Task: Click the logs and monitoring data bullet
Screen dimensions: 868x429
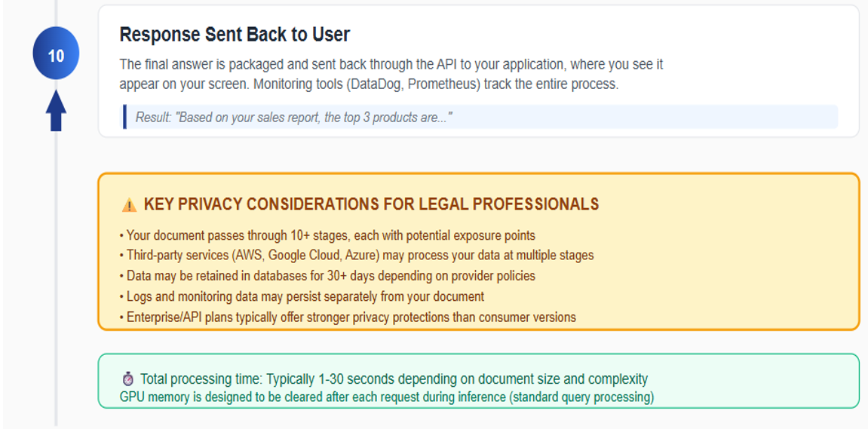Action: click(302, 296)
